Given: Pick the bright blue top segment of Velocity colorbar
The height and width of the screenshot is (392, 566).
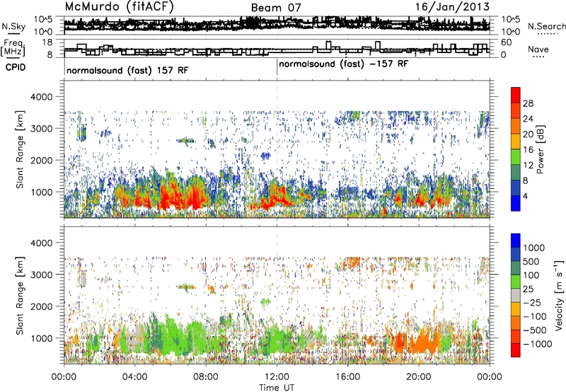Looking at the screenshot, I should [516, 241].
